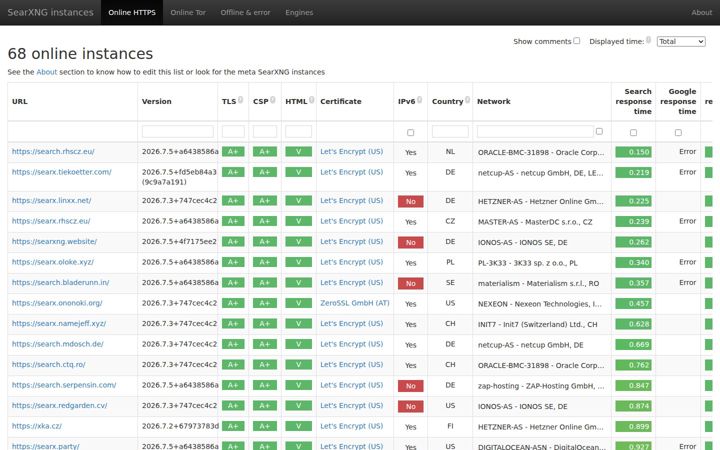Sort by the Network column header
Image resolution: width=720 pixels, height=450 pixels.
click(494, 101)
